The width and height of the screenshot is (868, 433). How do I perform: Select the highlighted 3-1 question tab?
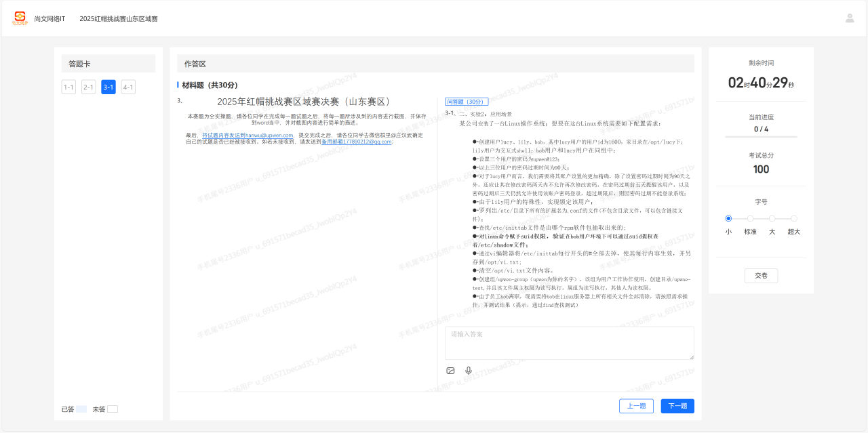[108, 87]
